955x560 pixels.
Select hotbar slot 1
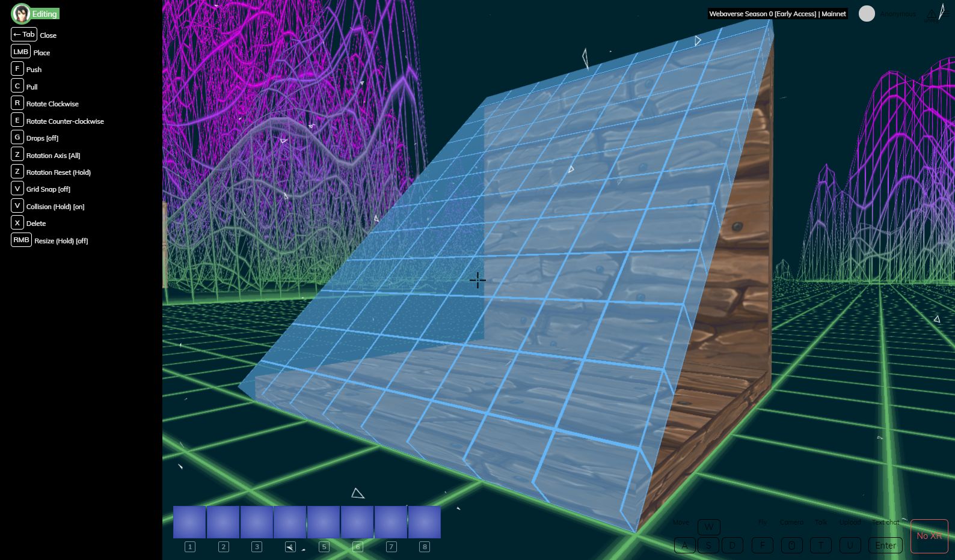coord(189,522)
